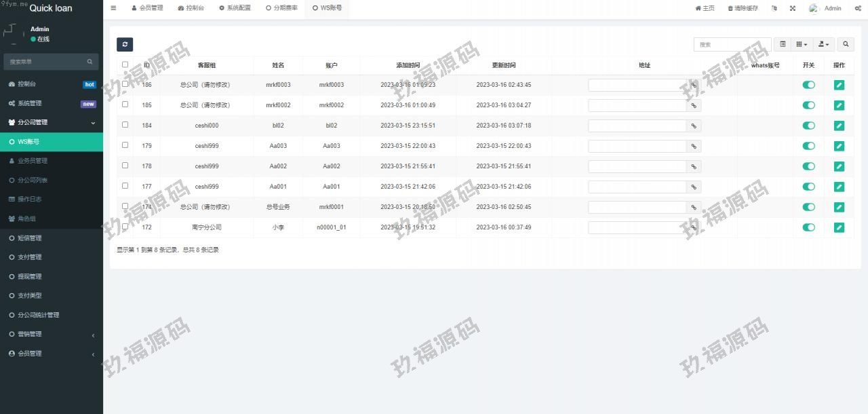
Task: Open settings gears icon in top-right corner
Action: point(858,8)
